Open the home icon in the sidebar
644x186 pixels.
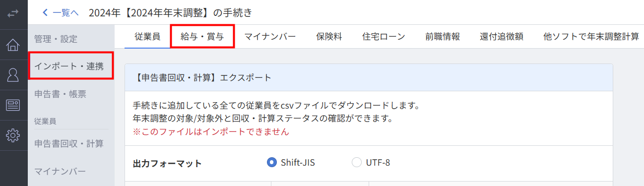[13, 45]
